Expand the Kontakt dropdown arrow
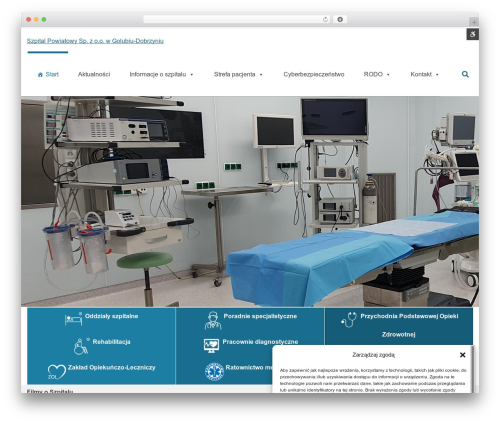Screen dimensions: 500x423 [x=437, y=75]
